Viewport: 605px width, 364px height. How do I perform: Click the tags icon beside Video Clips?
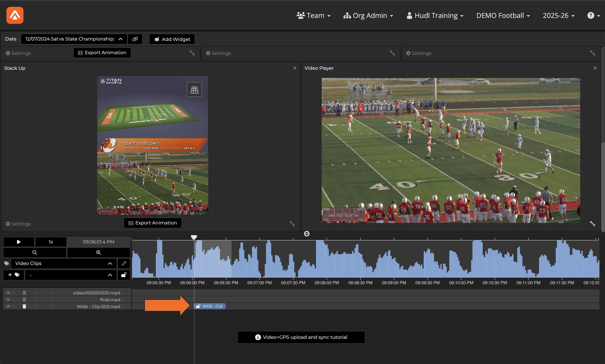pos(7,264)
